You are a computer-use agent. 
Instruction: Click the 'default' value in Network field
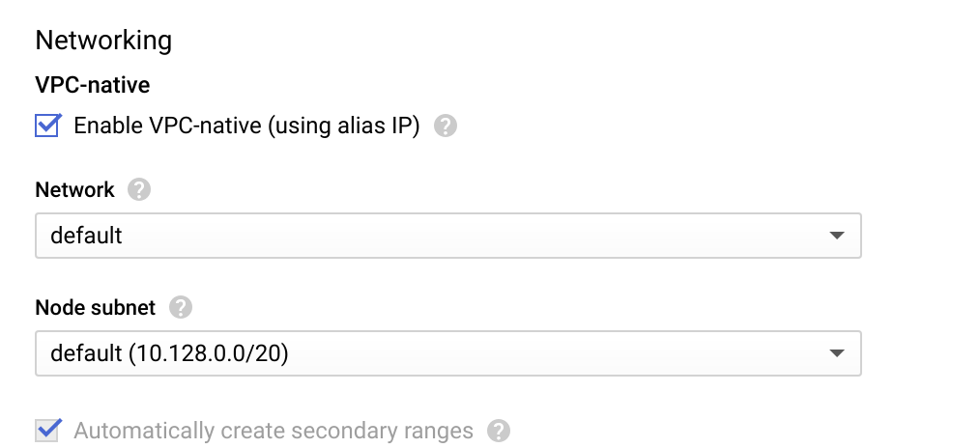pyautogui.click(x=86, y=236)
